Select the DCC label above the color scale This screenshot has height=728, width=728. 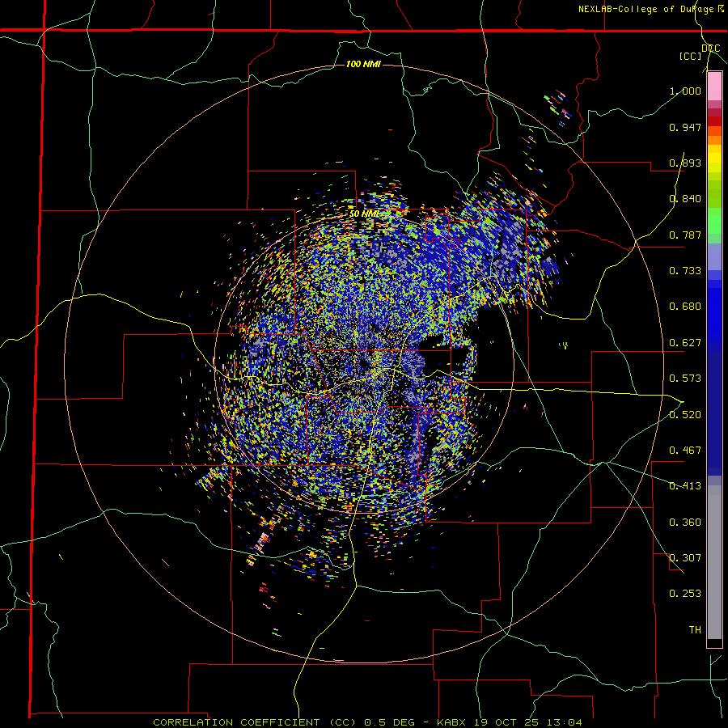(711, 49)
